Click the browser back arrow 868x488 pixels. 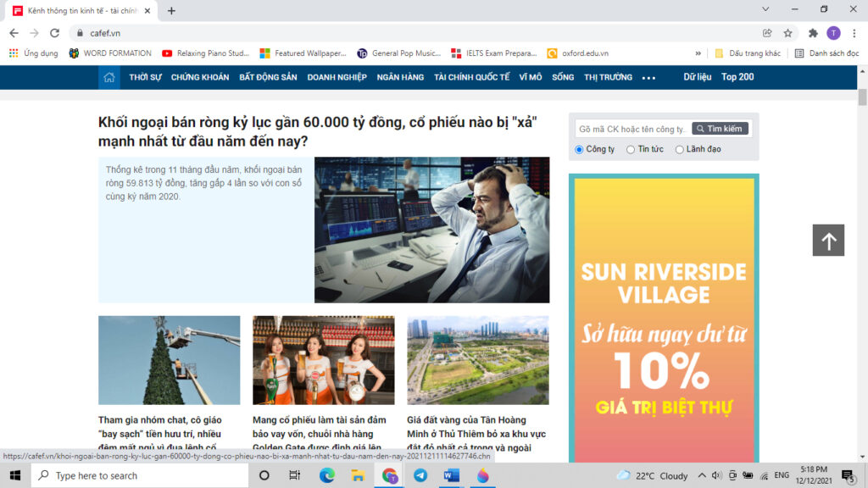(14, 33)
